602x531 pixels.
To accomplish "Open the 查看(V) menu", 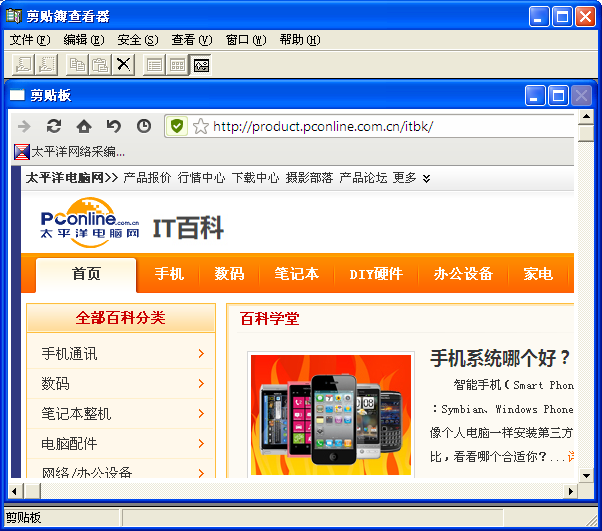I will tap(192, 40).
